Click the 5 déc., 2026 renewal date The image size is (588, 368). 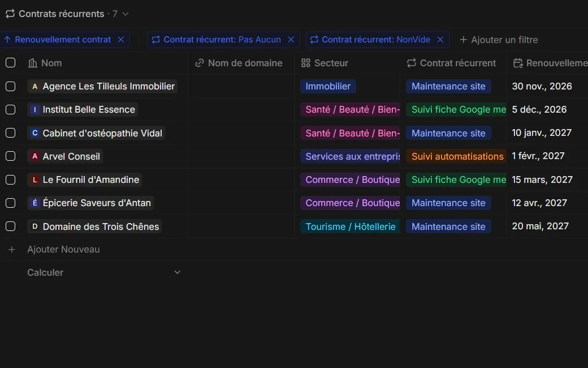point(539,110)
